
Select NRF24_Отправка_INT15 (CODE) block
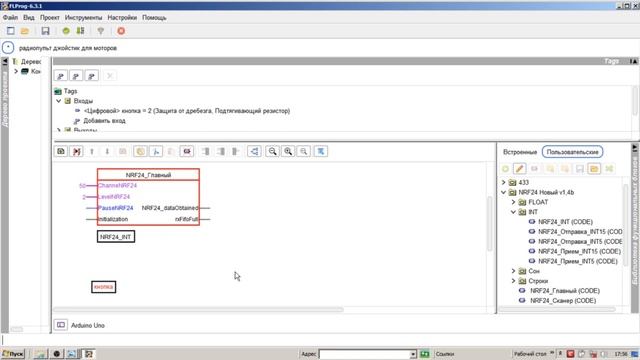(x=580, y=231)
